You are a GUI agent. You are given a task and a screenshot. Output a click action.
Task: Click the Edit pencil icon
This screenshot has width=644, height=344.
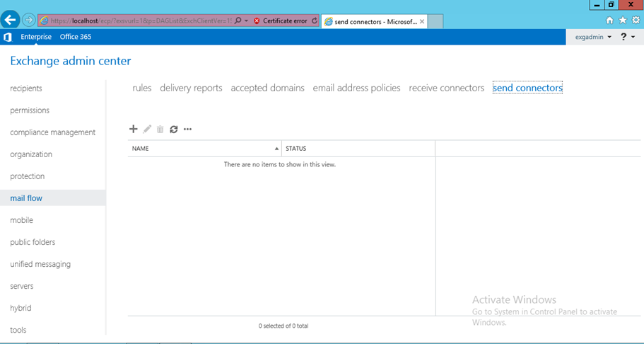point(147,130)
